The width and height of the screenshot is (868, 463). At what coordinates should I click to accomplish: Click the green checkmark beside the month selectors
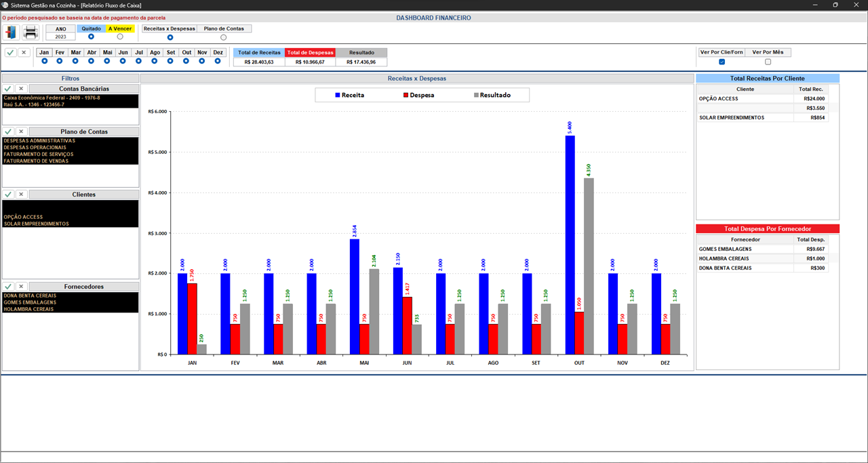click(10, 52)
